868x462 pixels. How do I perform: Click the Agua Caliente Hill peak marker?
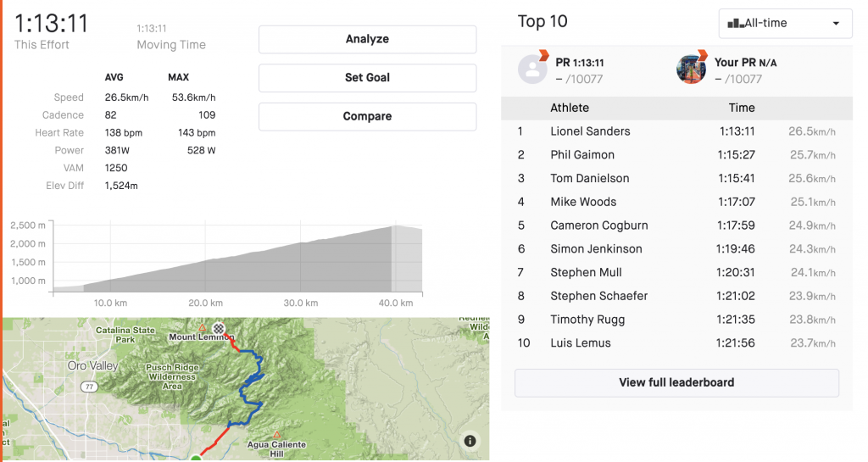click(276, 434)
